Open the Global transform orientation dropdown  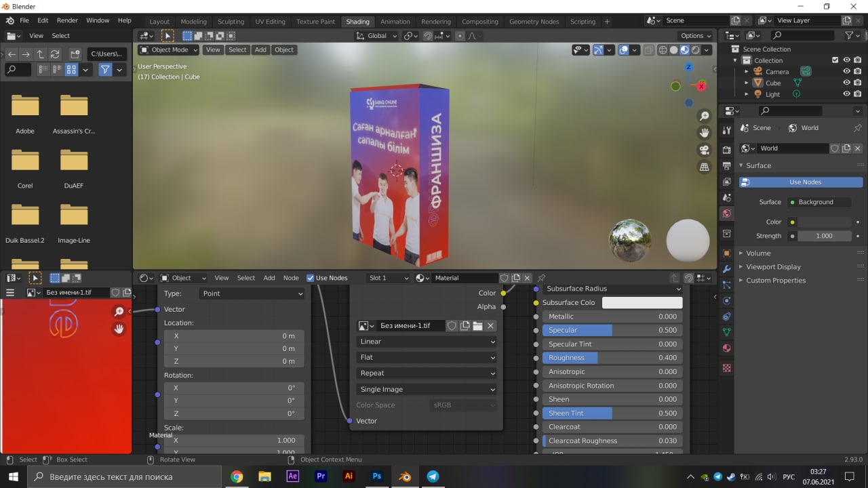coord(378,36)
